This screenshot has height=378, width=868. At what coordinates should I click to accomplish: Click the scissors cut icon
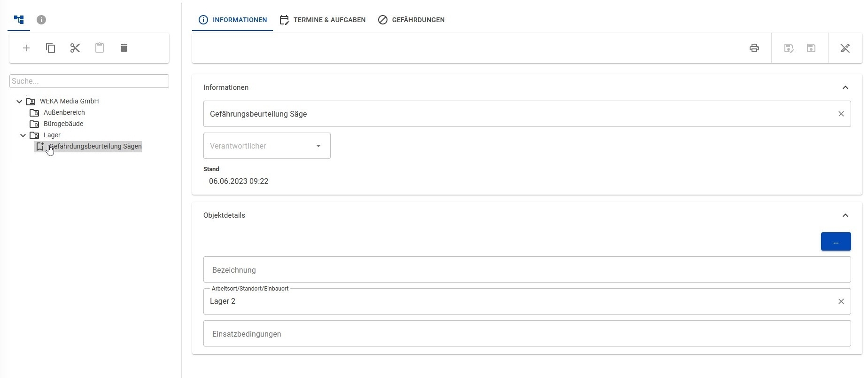pyautogui.click(x=75, y=48)
